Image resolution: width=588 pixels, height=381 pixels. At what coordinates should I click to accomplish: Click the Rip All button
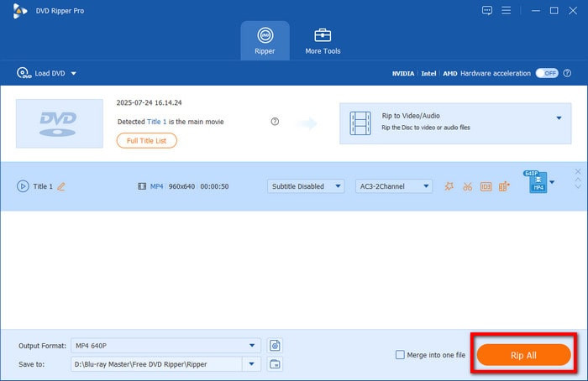pyautogui.click(x=523, y=355)
